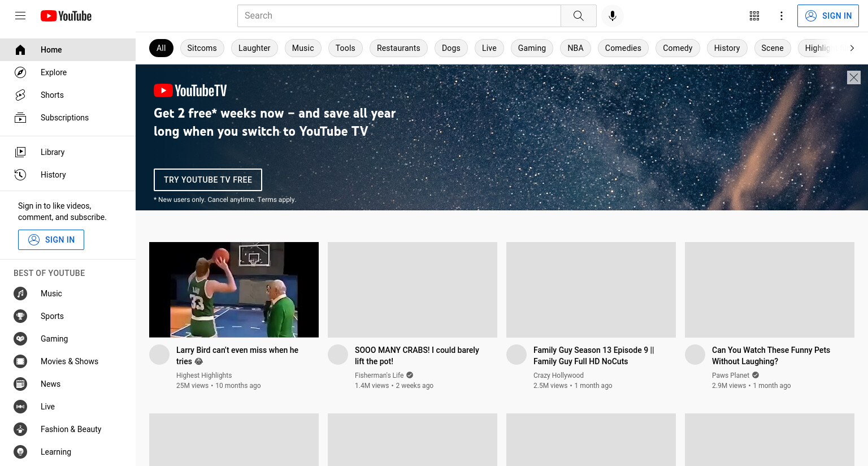
Task: Visit the Fisherman's Life channel link
Action: click(x=379, y=376)
